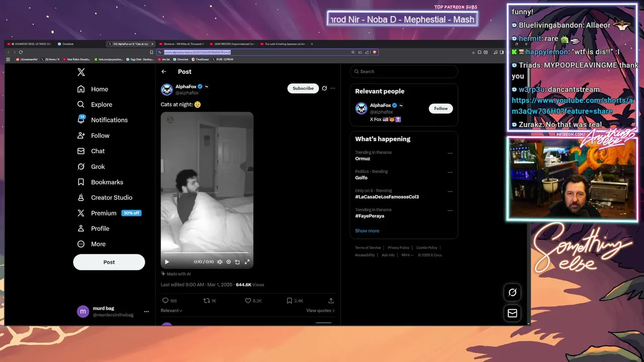
Task: Switch to the LIAM NEESON tab
Action: (x=231, y=44)
